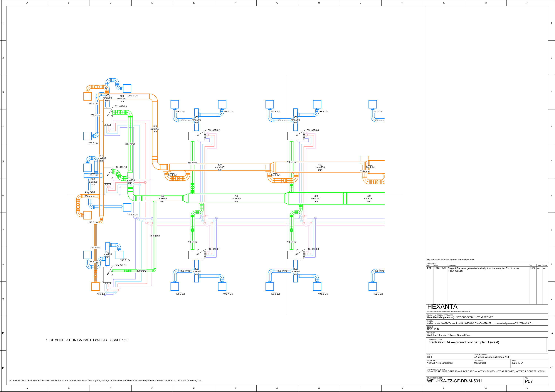
Task: Click the FCU-GF-02 equipment tag
Action: (213, 130)
